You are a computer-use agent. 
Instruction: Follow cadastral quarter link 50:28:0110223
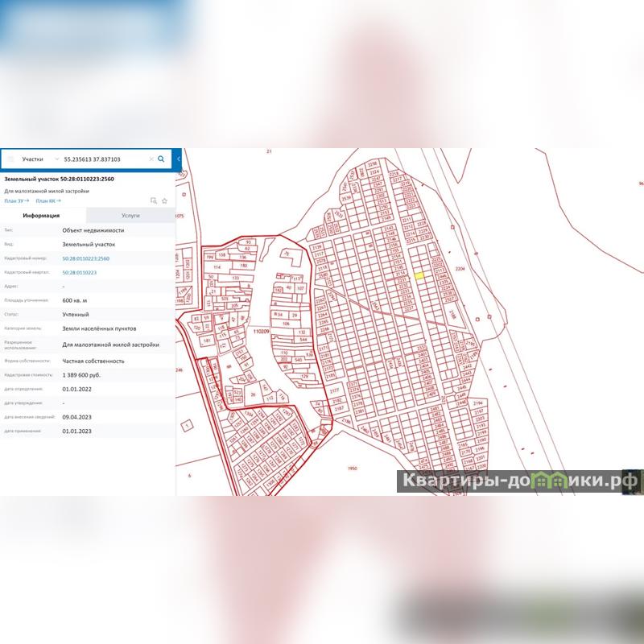[79, 273]
